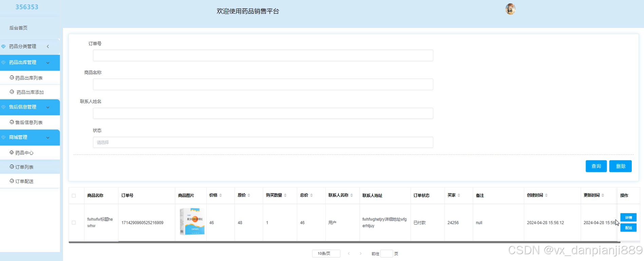Sort the table by 购买数量 column arrows
This screenshot has width=644, height=261.
point(285,195)
